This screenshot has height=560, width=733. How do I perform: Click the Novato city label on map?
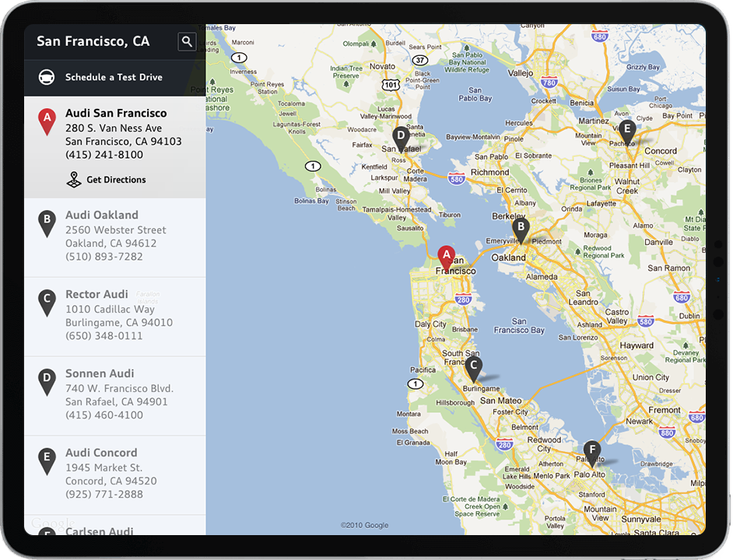pos(382,66)
